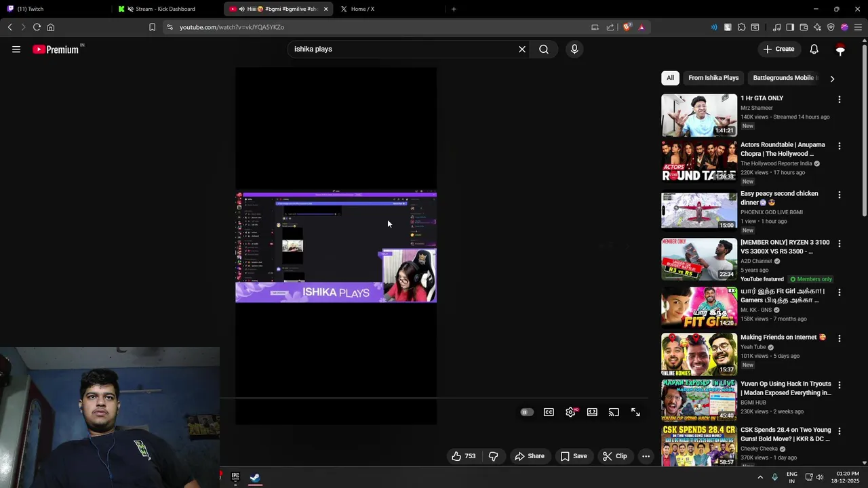Open the Create button menu
Image resolution: width=868 pixels, height=488 pixels.
click(778, 49)
